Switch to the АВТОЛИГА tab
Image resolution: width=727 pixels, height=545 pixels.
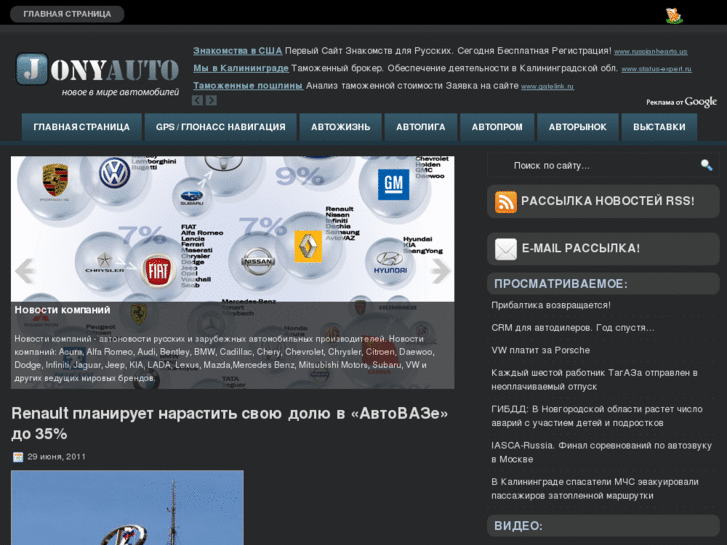coord(421,127)
